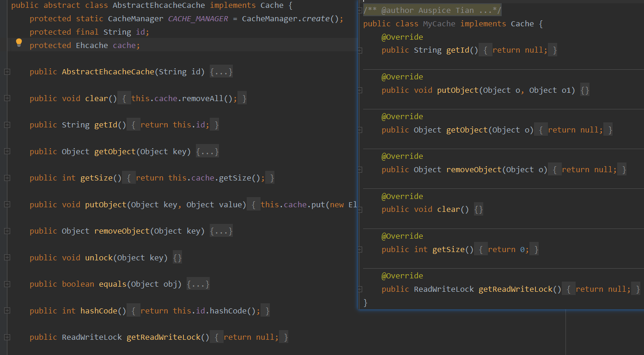Image resolution: width=644 pixels, height=355 pixels.
Task: Click 'getReadWriteLock' method name in MyCache
Action: coord(516,289)
